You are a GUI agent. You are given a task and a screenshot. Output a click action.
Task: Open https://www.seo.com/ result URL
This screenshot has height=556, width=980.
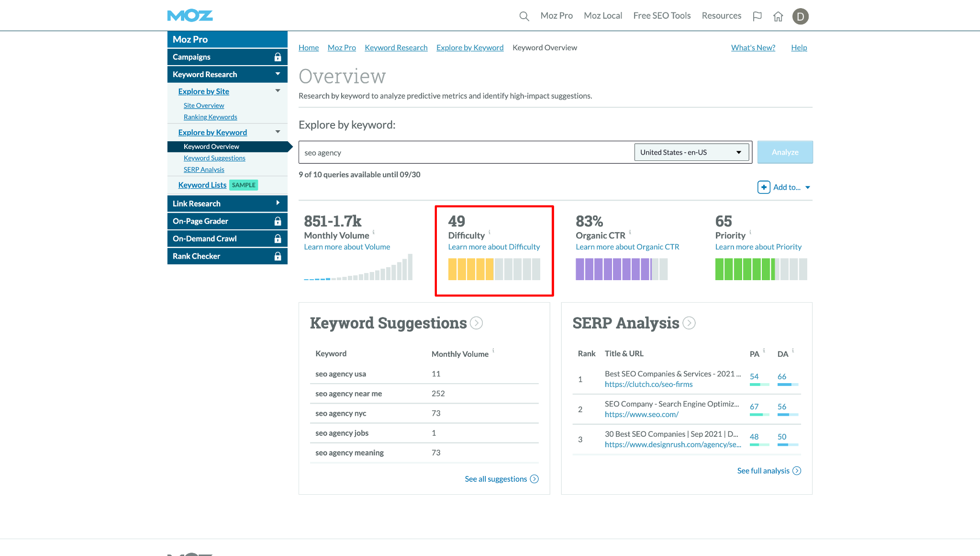[641, 415]
